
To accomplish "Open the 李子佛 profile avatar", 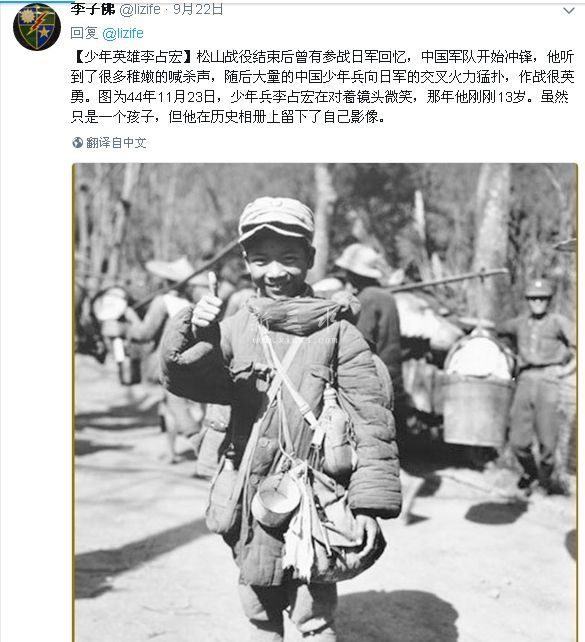I will [x=37, y=27].
